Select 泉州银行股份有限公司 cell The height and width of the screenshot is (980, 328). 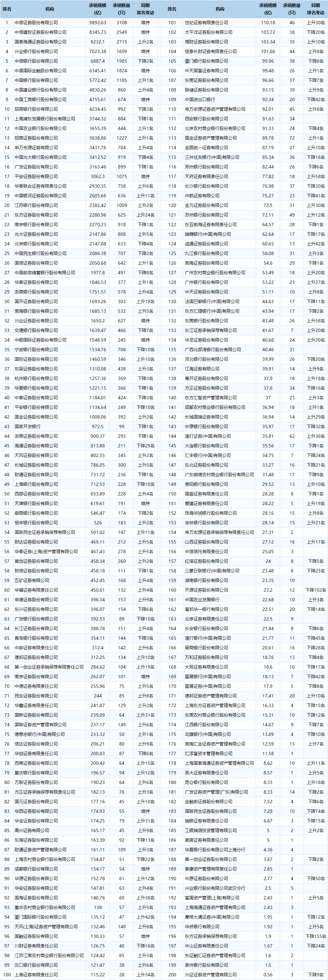pos(206,965)
